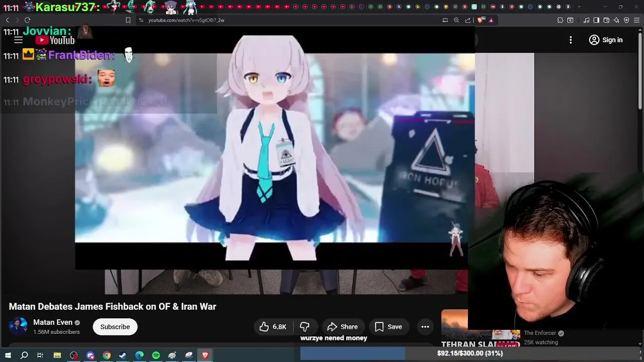Go to YouTube home via logo
Screen dimensions: 644x362
(x=55, y=40)
